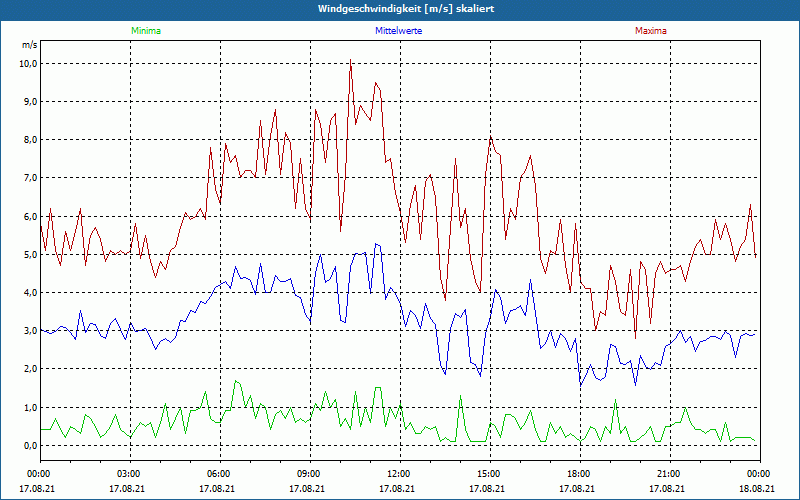Click the 18:00 time tick label
800x500 pixels.
pyautogui.click(x=579, y=474)
